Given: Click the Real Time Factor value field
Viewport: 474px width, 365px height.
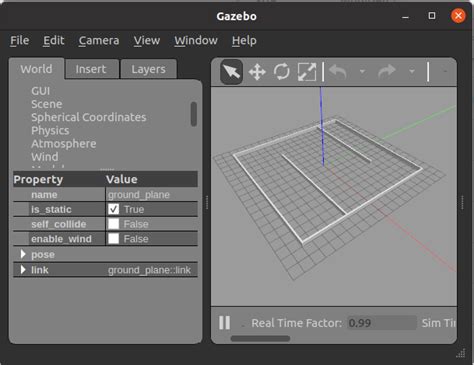Looking at the screenshot, I should [382, 323].
